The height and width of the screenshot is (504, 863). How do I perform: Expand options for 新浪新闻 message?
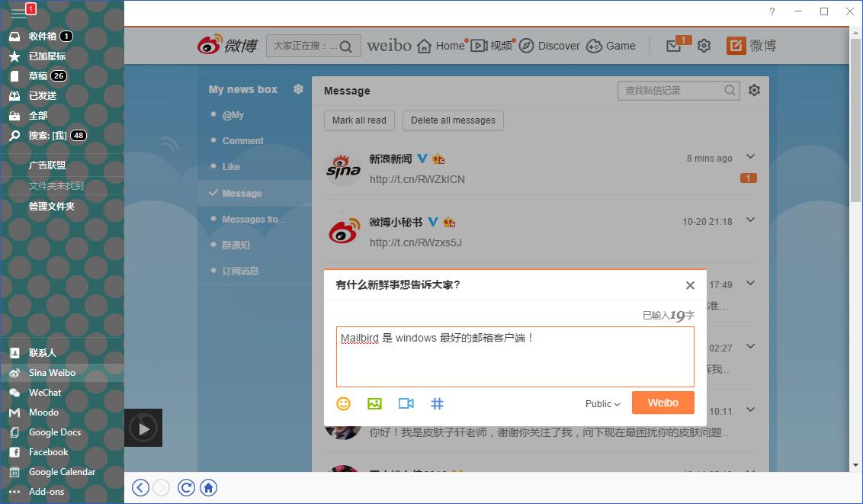750,157
